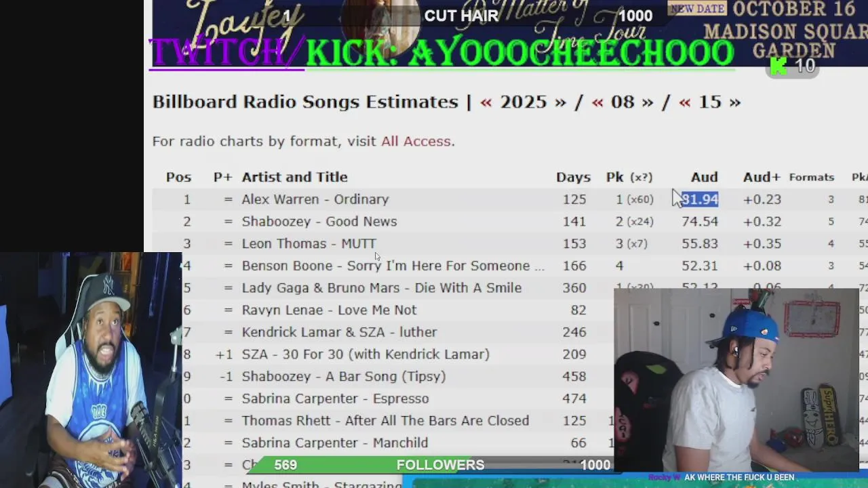Screen dimensions: 868x488
Task: Click audience change +0.08
Action: [762, 266]
